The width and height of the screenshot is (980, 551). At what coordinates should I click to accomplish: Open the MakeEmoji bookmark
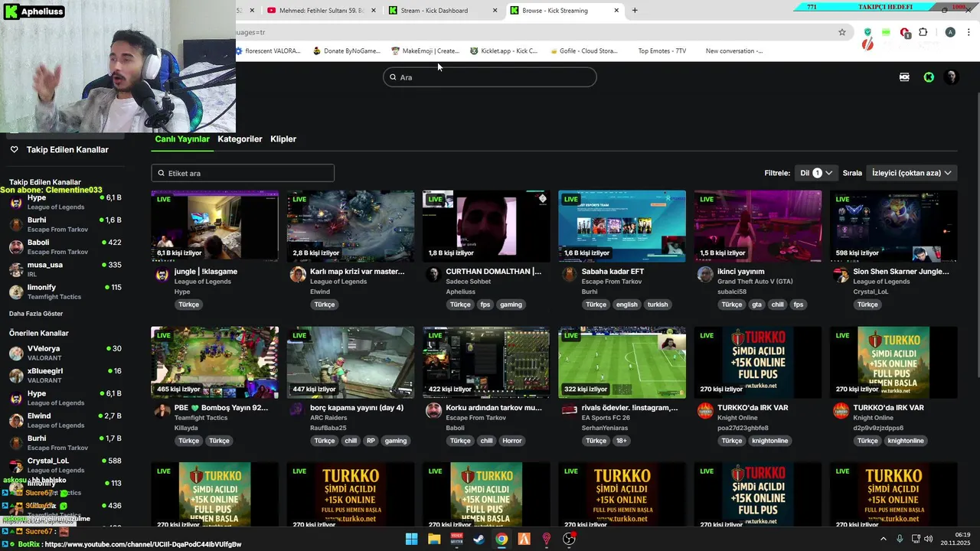[425, 51]
